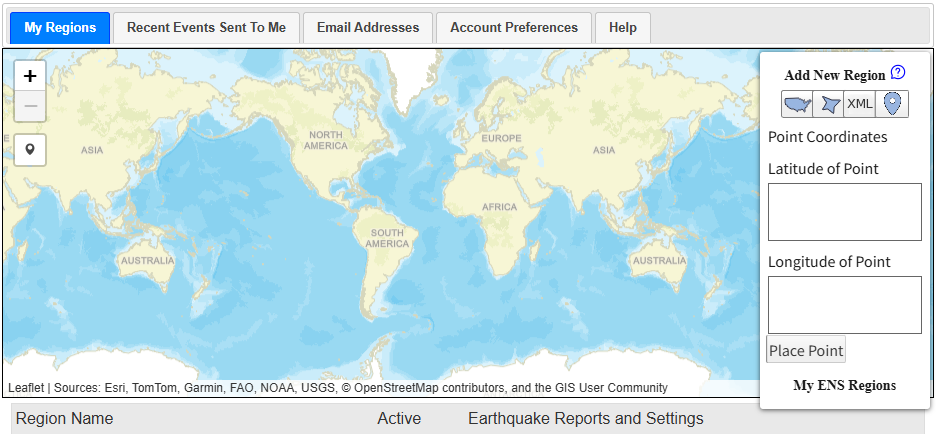The image size is (936, 434).
Task: Select the point marker region icon
Action: (x=892, y=104)
